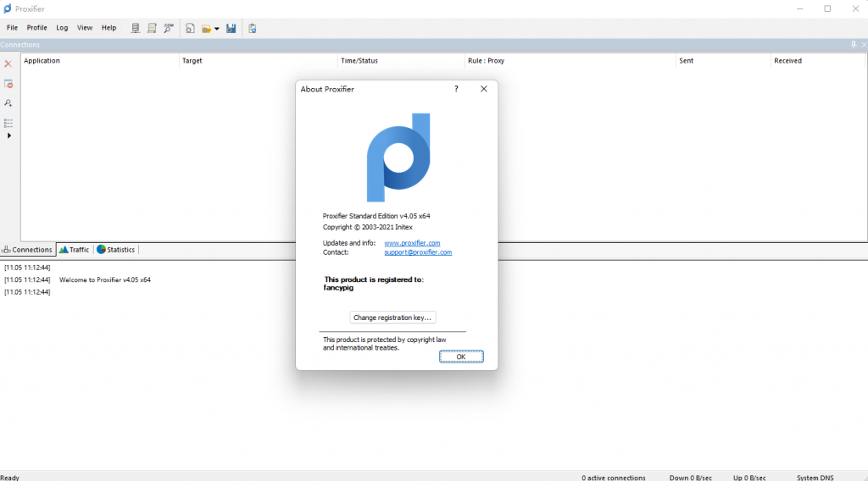Switch to the Statistics tab

[x=115, y=250]
